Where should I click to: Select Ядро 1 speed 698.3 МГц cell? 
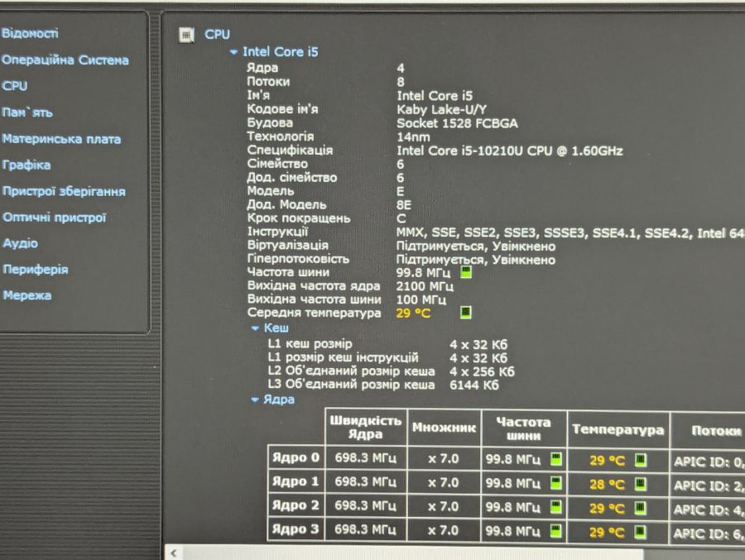point(365,481)
